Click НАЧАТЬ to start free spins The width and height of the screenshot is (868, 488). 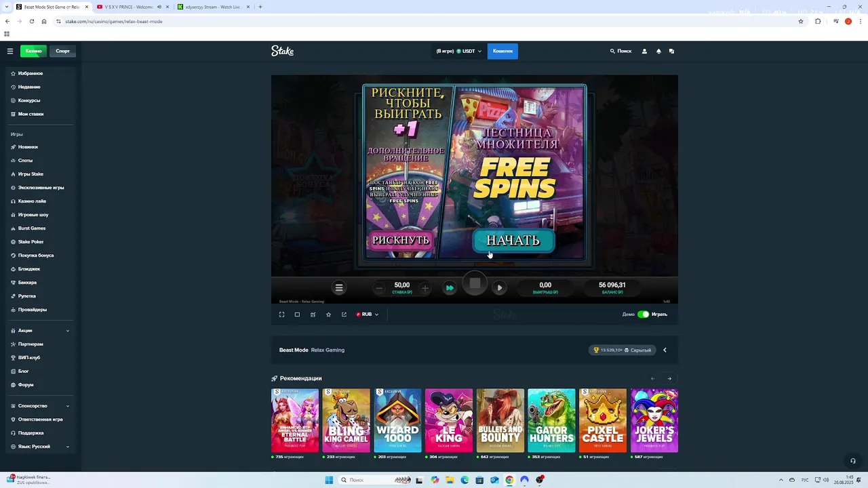(513, 241)
